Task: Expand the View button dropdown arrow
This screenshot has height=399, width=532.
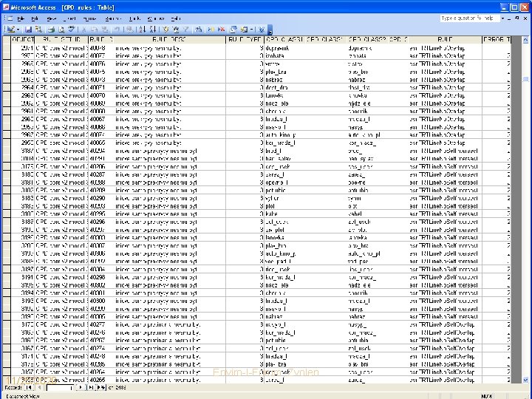Action: pyautogui.click(x=18, y=30)
